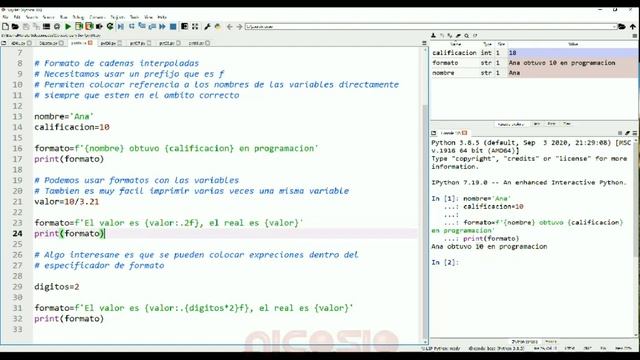
Task: Open the Run menu
Action: coord(64,17)
